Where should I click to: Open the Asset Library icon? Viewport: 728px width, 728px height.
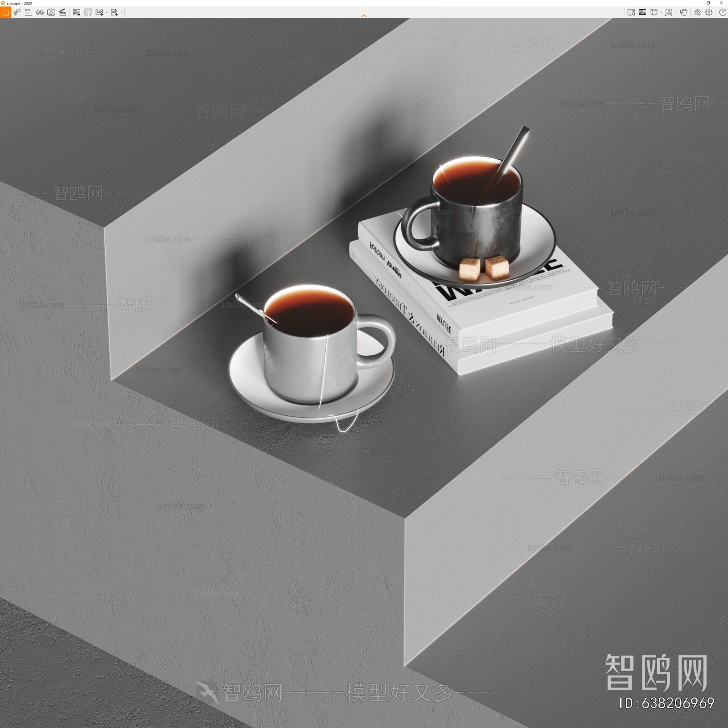[51, 12]
